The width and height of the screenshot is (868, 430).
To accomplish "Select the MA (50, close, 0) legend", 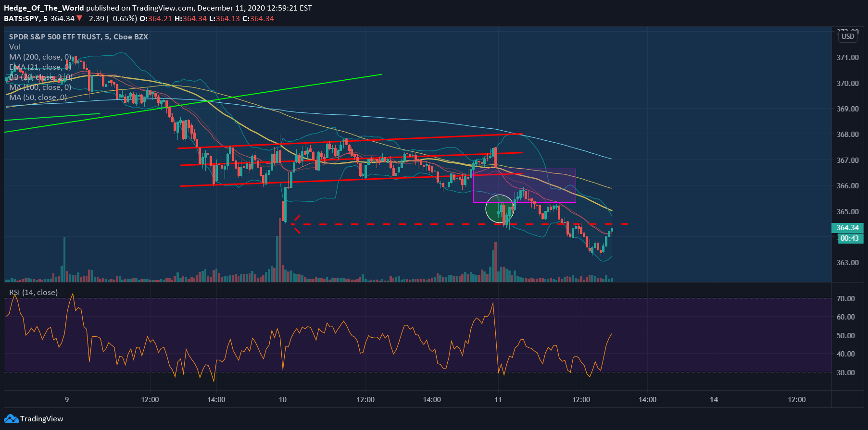I will click(x=38, y=97).
